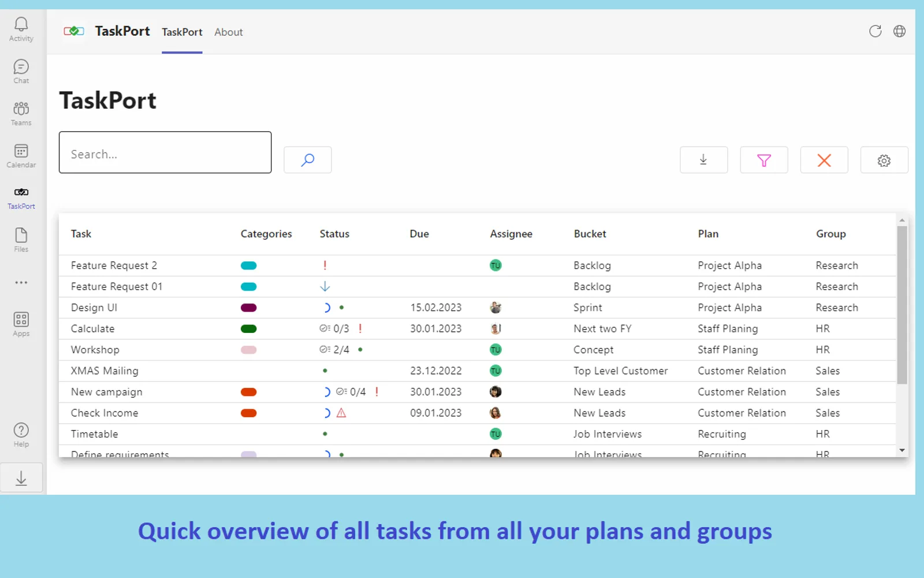The width and height of the screenshot is (924, 578).
Task: Click the green category tag on Calculate
Action: coord(249,329)
